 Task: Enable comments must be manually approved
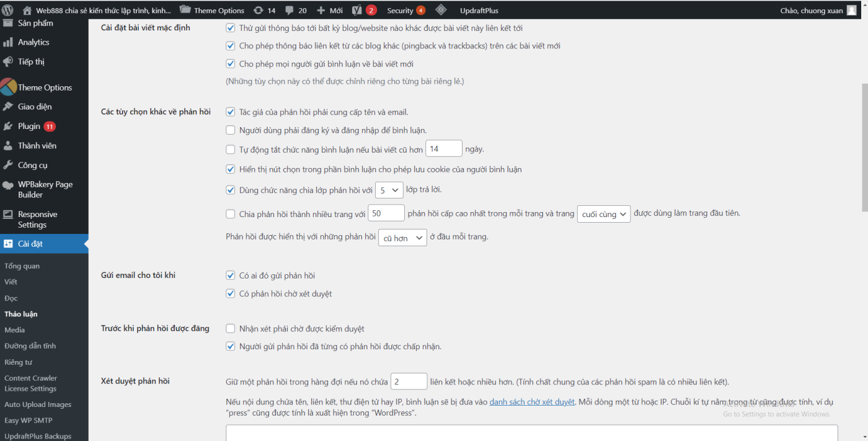coord(231,329)
